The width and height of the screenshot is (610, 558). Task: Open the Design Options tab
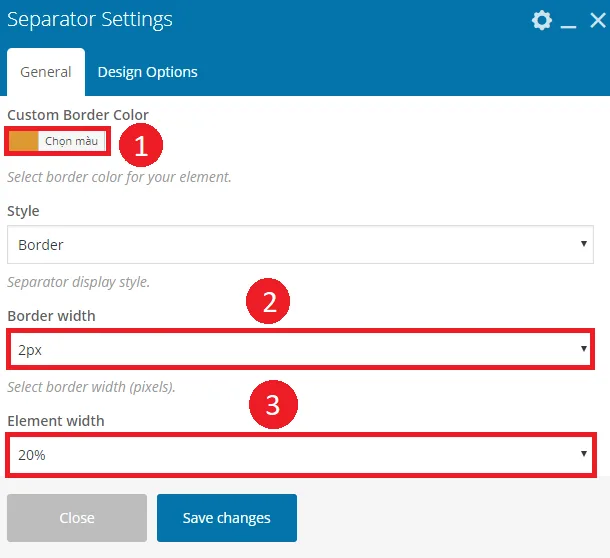(147, 72)
